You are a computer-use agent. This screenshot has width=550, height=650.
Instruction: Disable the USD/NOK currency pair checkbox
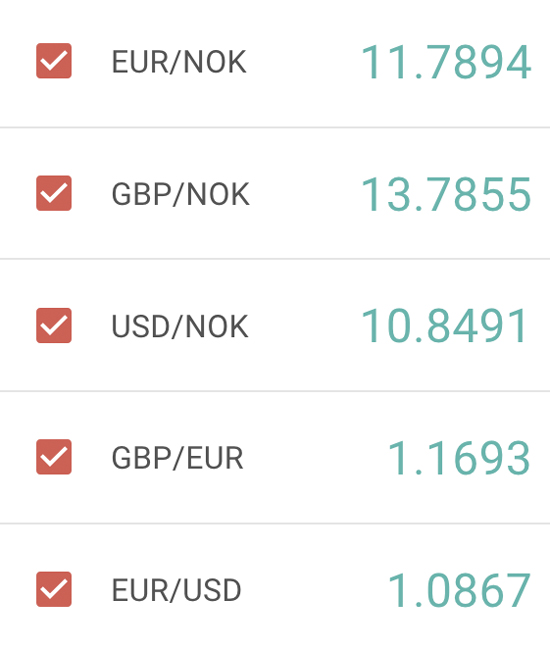(54, 325)
